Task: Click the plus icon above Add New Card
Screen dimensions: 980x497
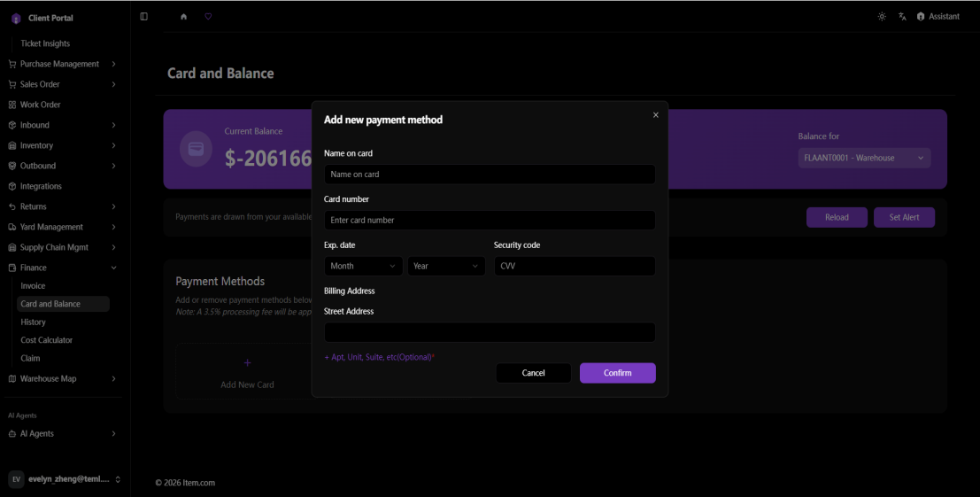Action: (x=248, y=362)
